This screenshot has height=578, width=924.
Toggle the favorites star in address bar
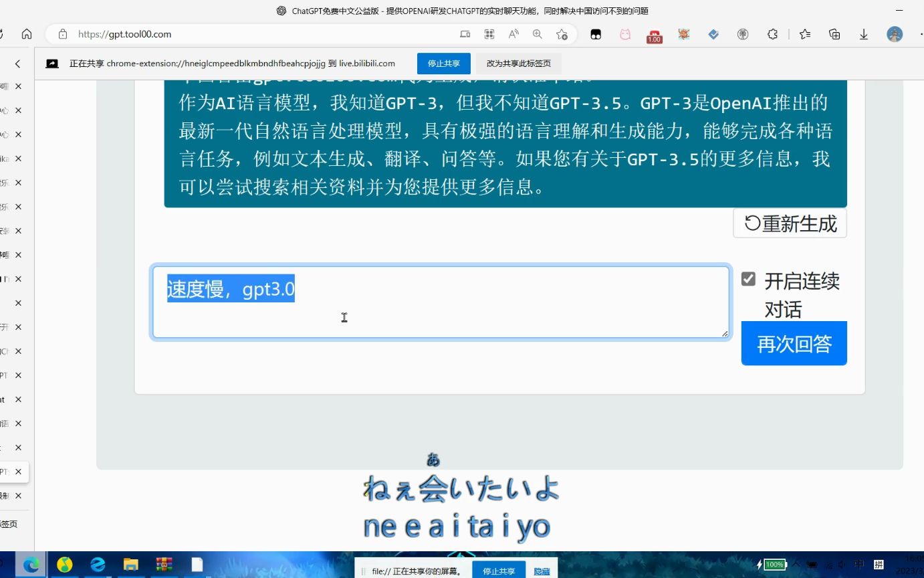[562, 34]
